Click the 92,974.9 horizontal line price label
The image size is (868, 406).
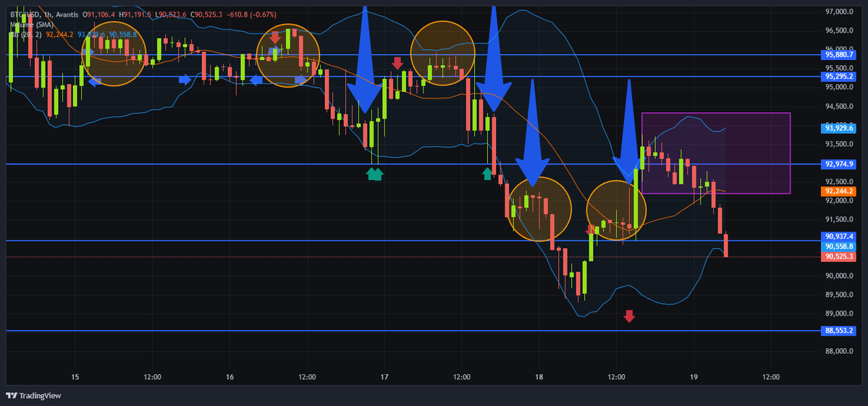click(x=838, y=164)
